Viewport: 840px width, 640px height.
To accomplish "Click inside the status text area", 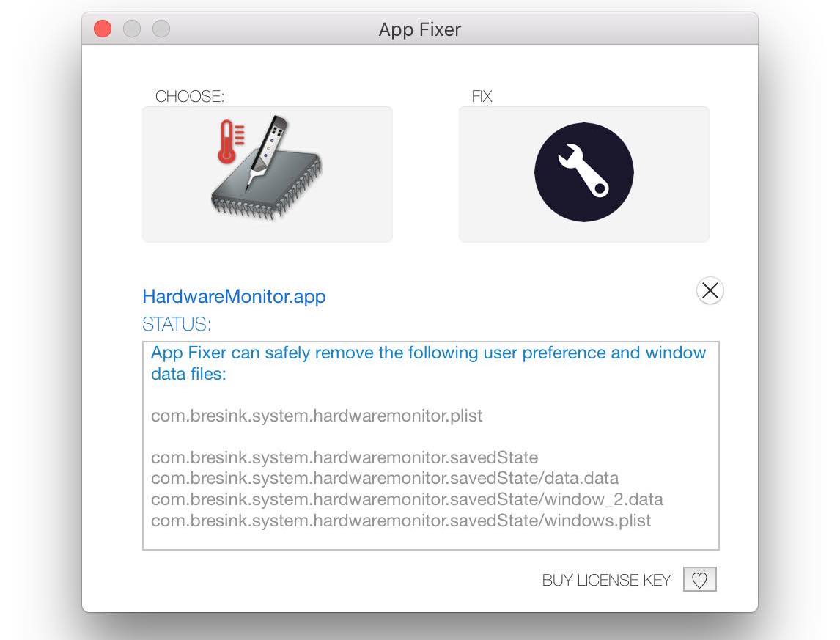I will (431, 444).
